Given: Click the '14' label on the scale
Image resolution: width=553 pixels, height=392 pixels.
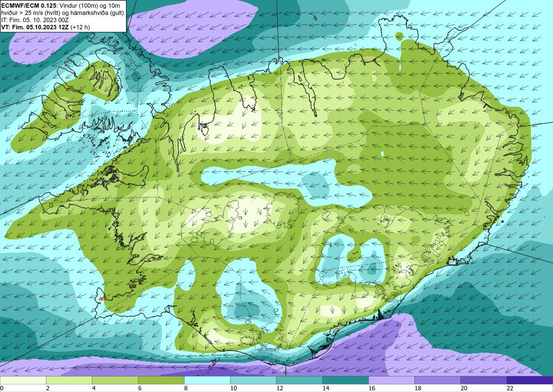Looking at the screenshot, I should [x=326, y=388].
